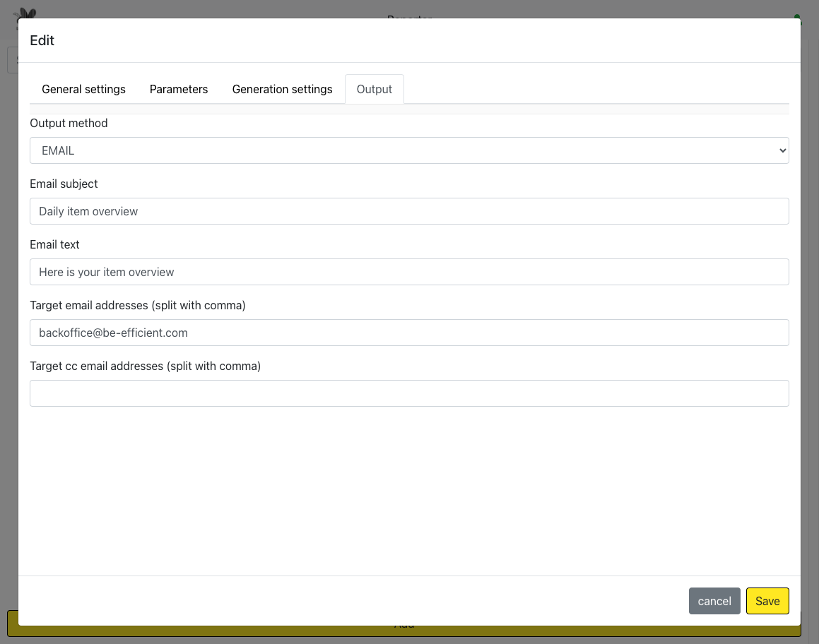Screen dimensions: 819x644
Task: Click the Target cc email addresses label
Action: coord(145,366)
